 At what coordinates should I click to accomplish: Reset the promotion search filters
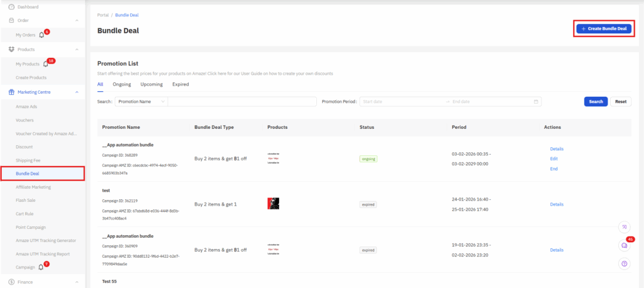point(620,101)
